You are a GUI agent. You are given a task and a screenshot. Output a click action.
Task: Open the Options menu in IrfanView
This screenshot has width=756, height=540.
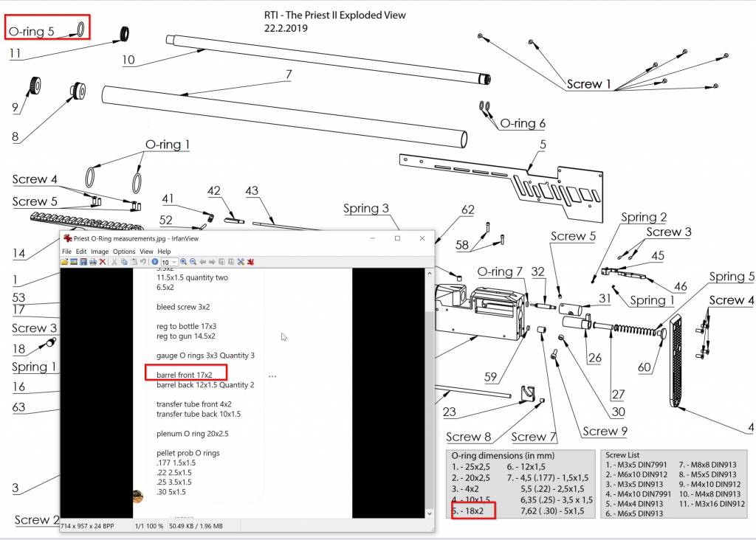[x=124, y=251]
